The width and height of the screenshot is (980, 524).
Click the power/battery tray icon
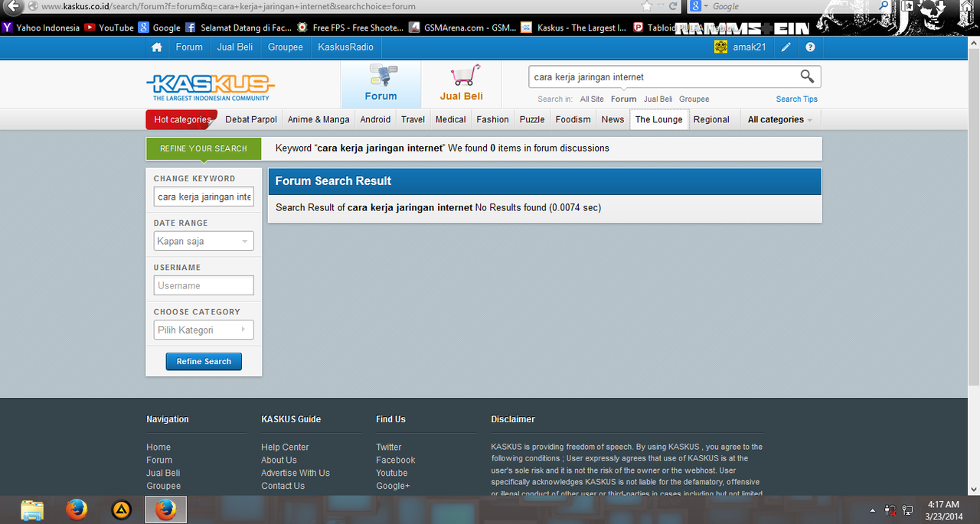pos(890,510)
